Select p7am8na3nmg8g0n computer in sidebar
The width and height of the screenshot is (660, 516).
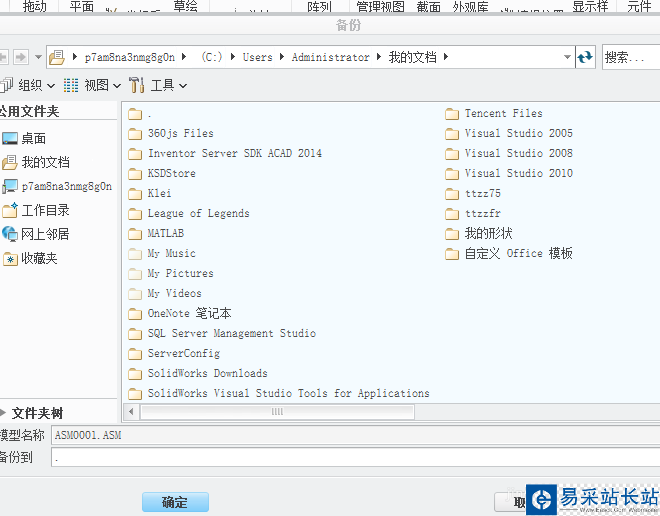[x=57, y=186]
